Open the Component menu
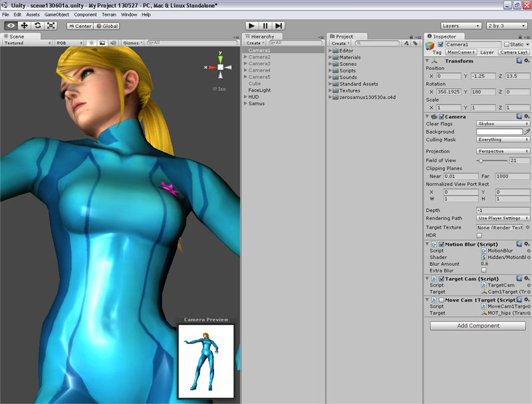Viewport: 532px width, 404px height. tap(85, 15)
